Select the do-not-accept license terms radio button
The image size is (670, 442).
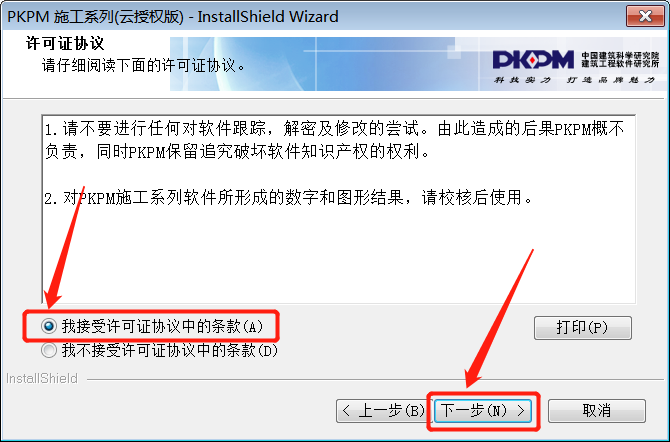click(x=49, y=351)
